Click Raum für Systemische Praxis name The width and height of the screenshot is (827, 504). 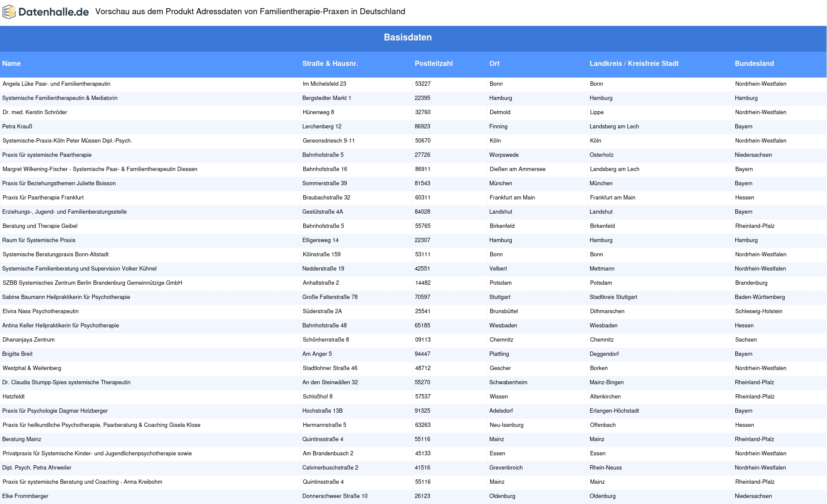coord(39,240)
